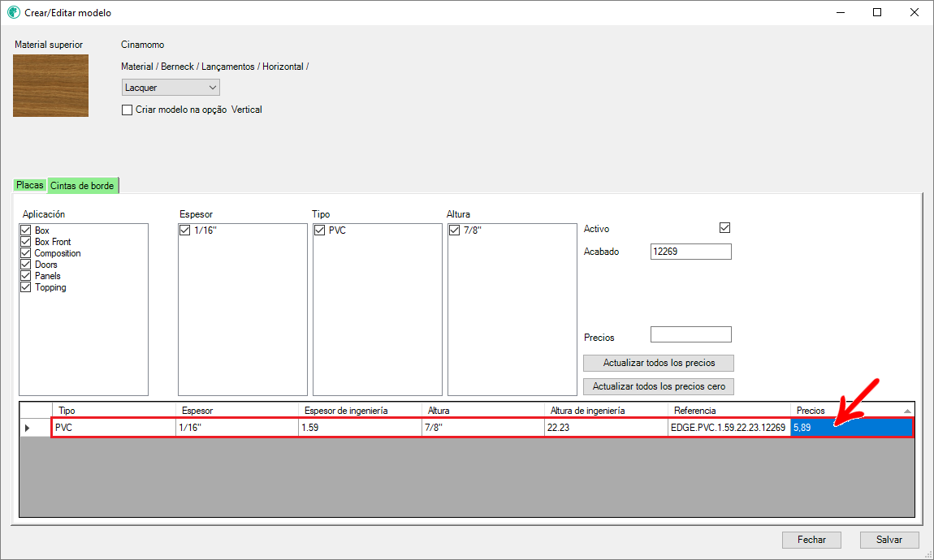Toggle the PVC type checkbox
Viewport: 934px width, 560px height.
tap(320, 230)
